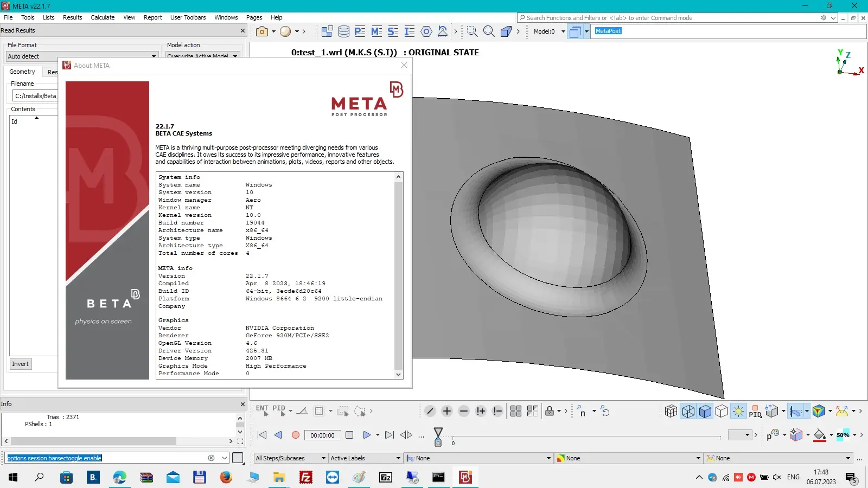Click the plus (show) focus button
Image resolution: width=868 pixels, height=488 pixels.
click(447, 411)
